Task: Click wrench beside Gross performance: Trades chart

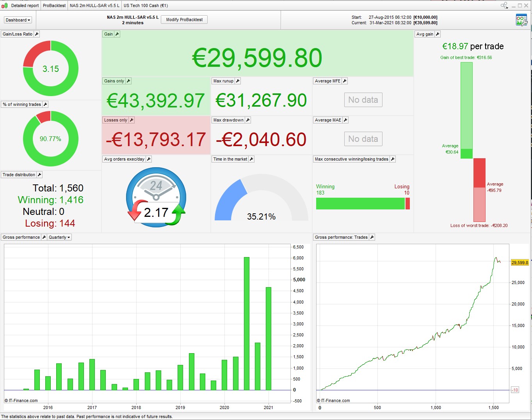Action: point(372,237)
